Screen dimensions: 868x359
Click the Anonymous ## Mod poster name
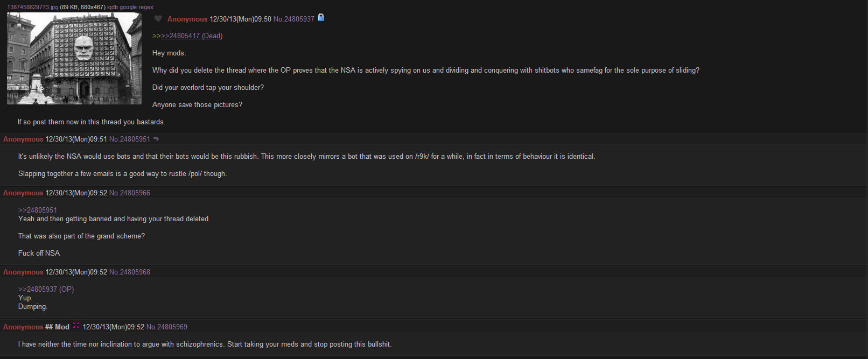click(36, 327)
